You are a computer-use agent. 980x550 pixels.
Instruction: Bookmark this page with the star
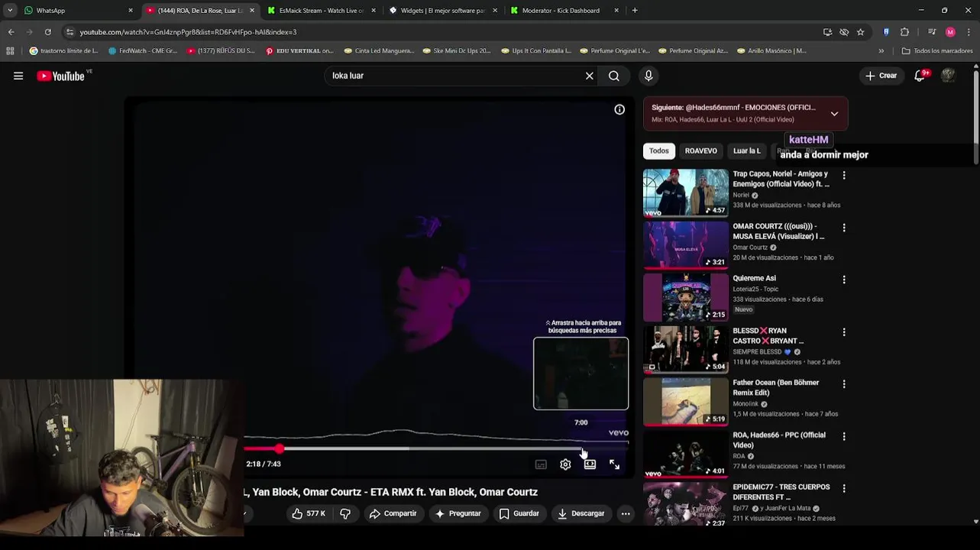860,32
